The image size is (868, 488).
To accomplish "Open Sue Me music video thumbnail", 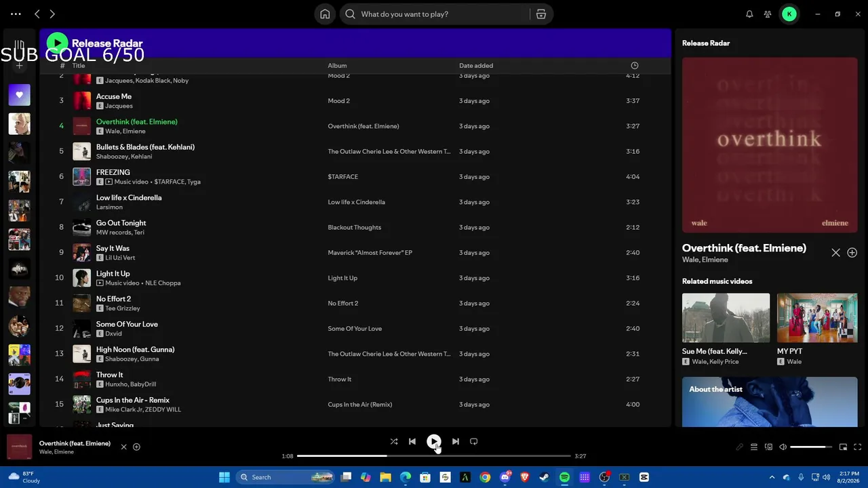I will 726,318.
